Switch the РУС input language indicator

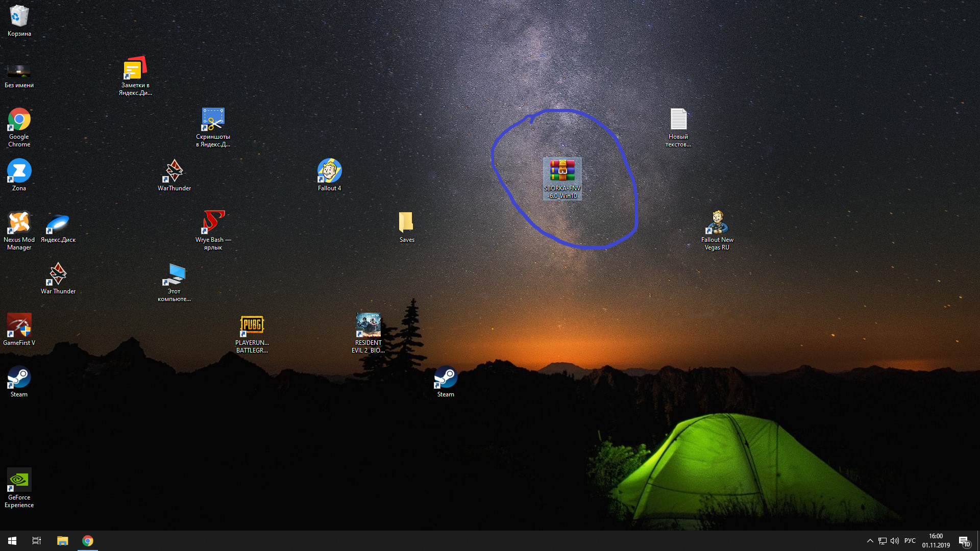pyautogui.click(x=910, y=541)
